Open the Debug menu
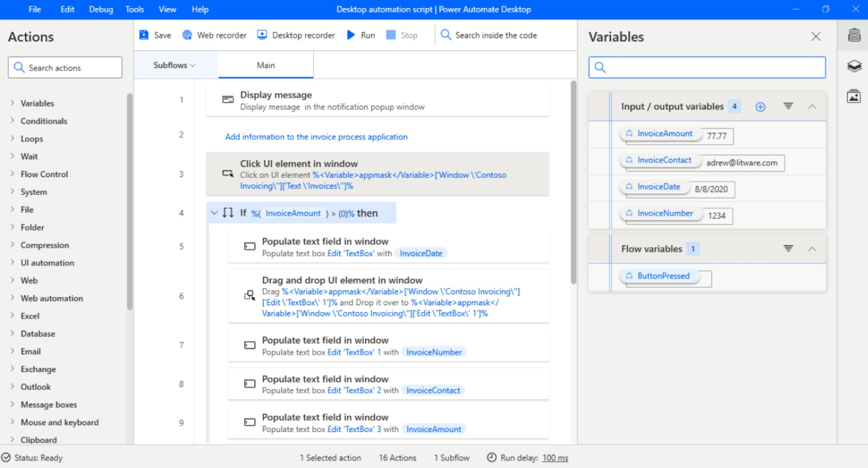 [x=101, y=9]
